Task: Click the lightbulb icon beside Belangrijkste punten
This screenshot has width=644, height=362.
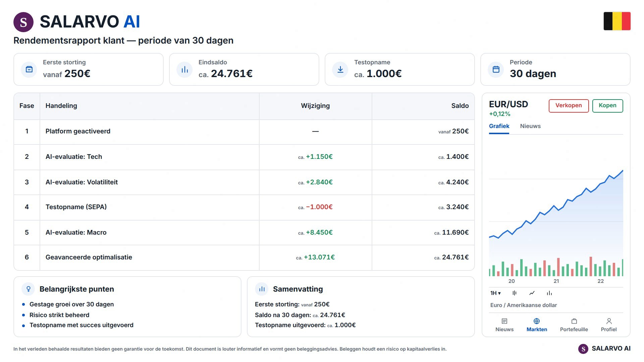Action: (28, 289)
